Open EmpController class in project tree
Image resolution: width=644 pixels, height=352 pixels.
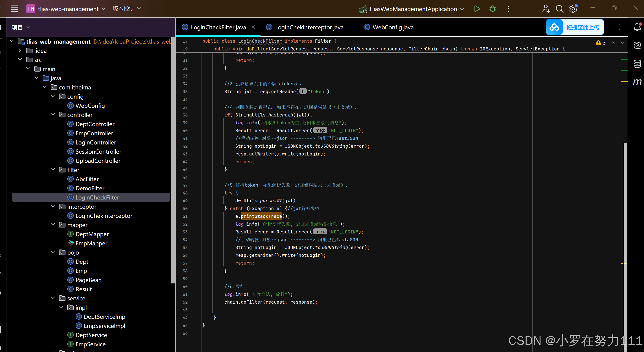94,133
